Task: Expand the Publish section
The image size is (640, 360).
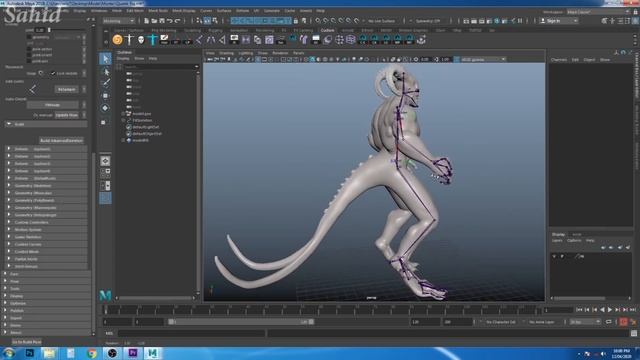Action: tap(47, 311)
